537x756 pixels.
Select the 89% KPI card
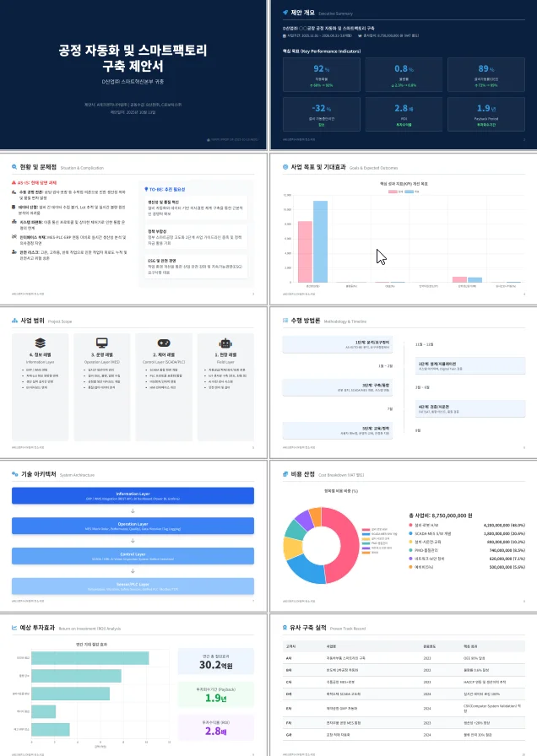(486, 74)
